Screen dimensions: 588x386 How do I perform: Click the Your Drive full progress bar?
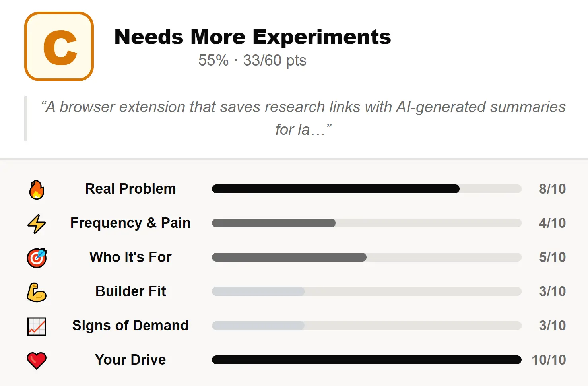[366, 360]
